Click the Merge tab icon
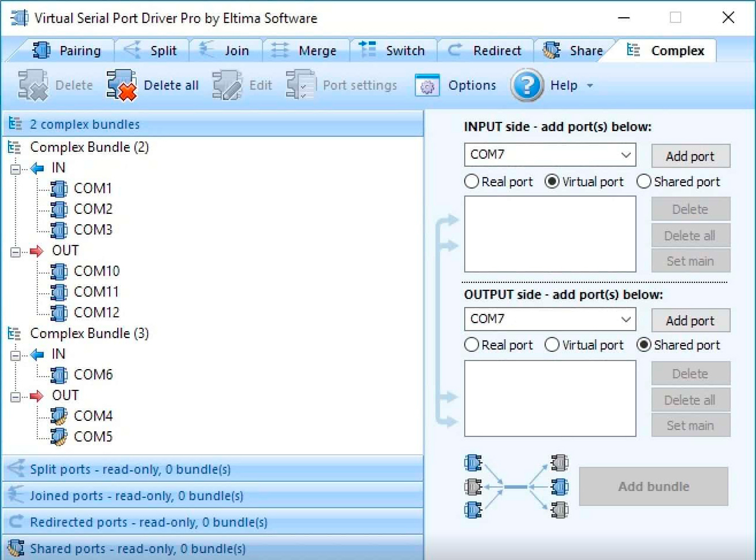Image resolution: width=756 pixels, height=560 pixels. [280, 51]
